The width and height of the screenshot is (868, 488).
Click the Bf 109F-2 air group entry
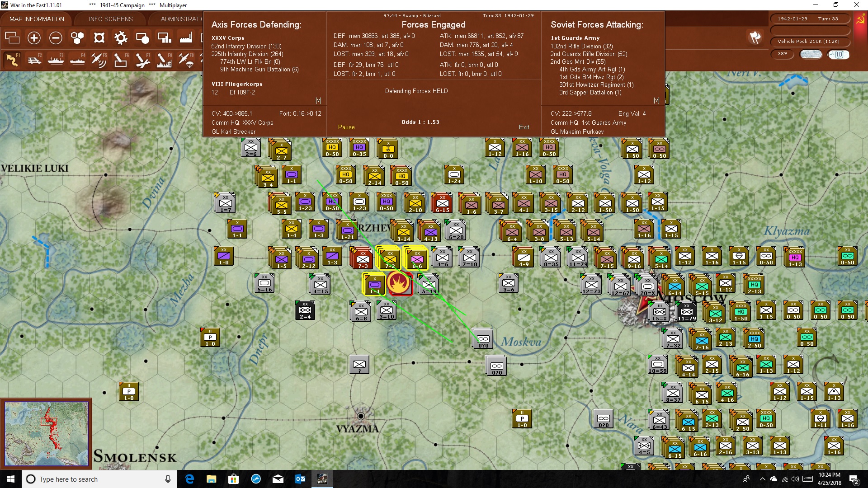tap(242, 92)
